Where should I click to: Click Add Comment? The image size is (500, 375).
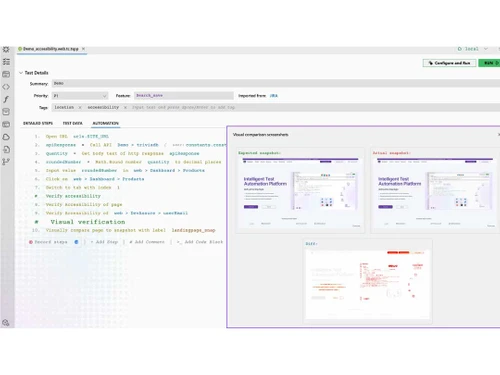(x=147, y=242)
